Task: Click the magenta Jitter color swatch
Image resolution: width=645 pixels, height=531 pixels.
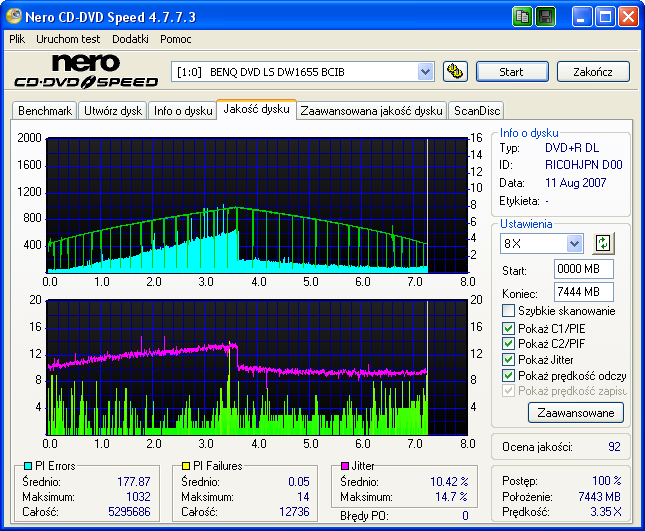Action: (345, 466)
